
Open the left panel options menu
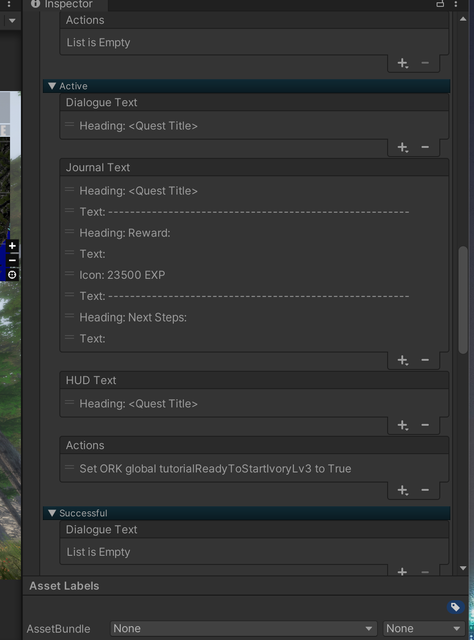[9, 4]
